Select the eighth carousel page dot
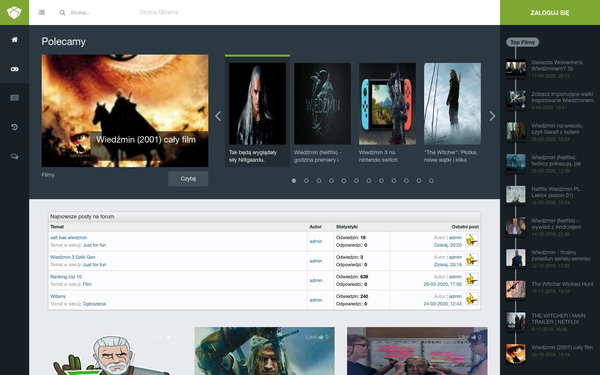The height and width of the screenshot is (375, 600). pos(381,181)
